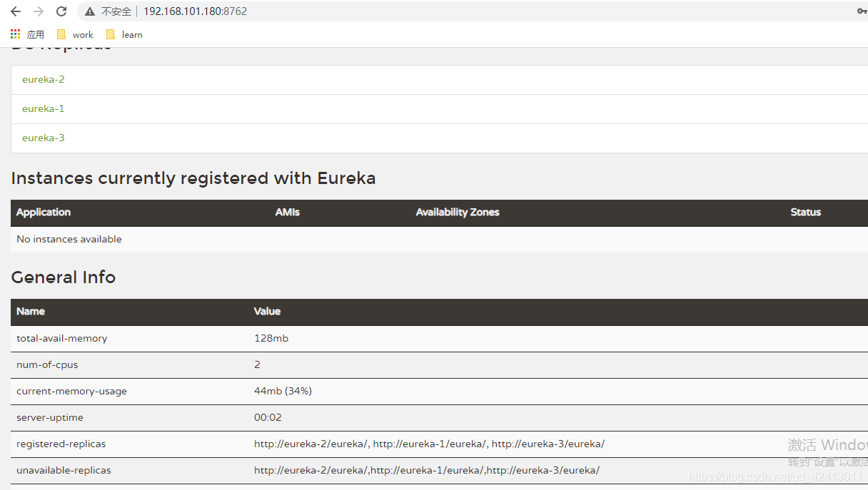Open the apps grid icon in bookmarks bar
This screenshot has height=490, width=868.
coord(16,34)
